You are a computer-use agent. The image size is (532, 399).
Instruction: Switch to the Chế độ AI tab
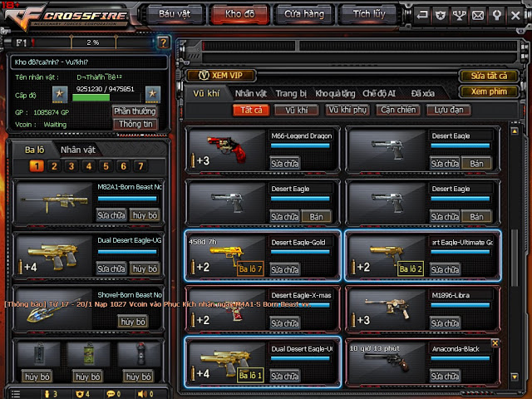pos(379,93)
